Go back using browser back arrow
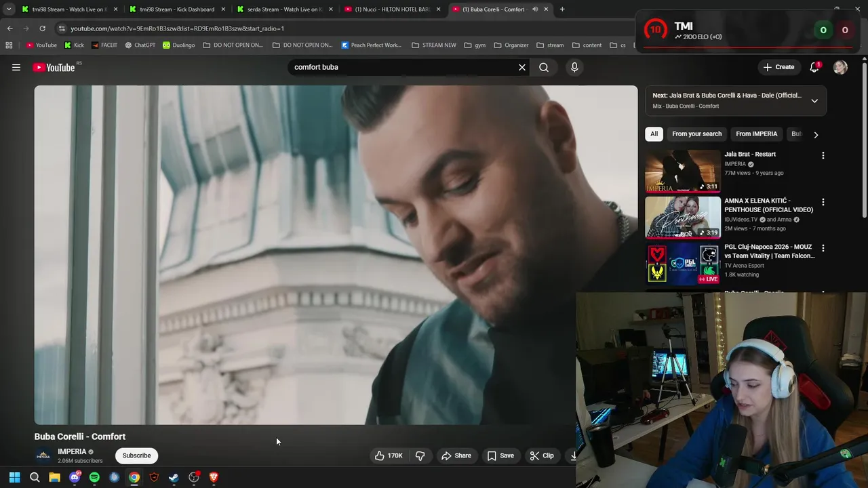Screen dimensions: 868x488 tap(9, 28)
